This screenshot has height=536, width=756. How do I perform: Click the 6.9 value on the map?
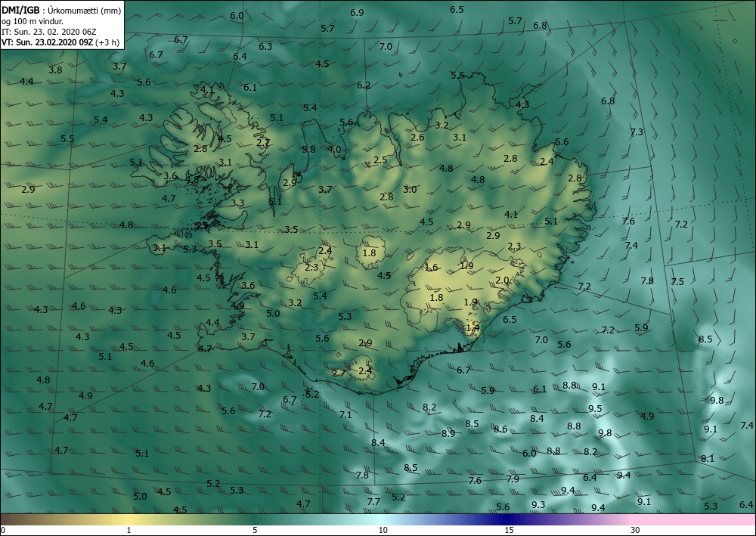tap(357, 13)
